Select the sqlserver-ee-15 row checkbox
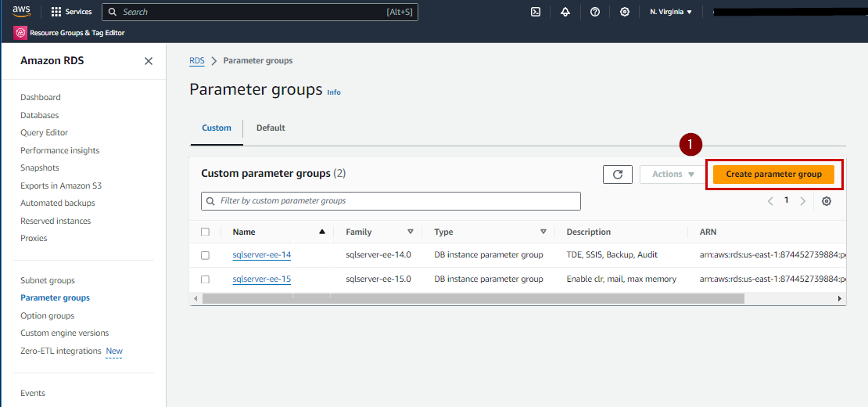Screen dimensions: 868x407 point(205,279)
